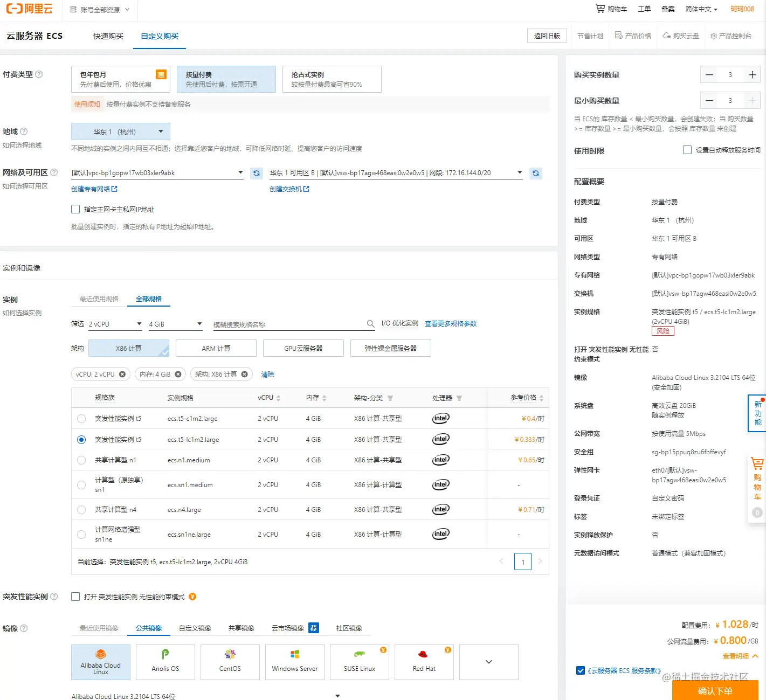Select the Red Hat image
The height and width of the screenshot is (700, 766).
coord(424,662)
